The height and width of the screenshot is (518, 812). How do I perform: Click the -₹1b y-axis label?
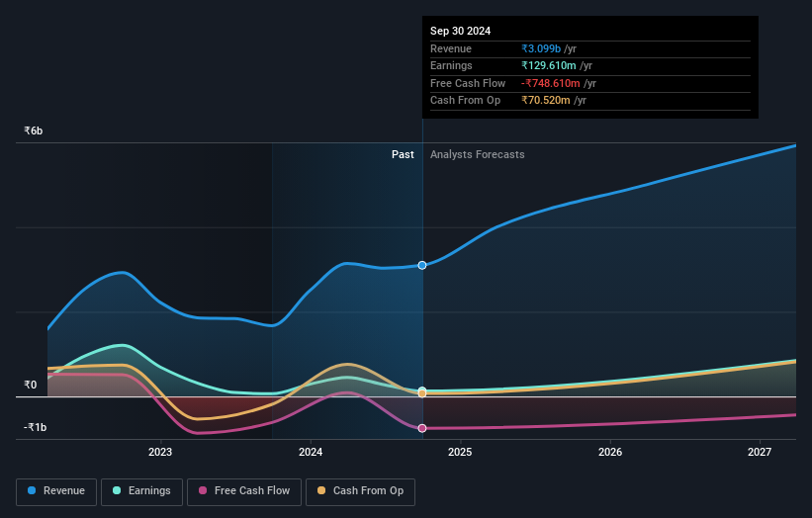tap(36, 427)
